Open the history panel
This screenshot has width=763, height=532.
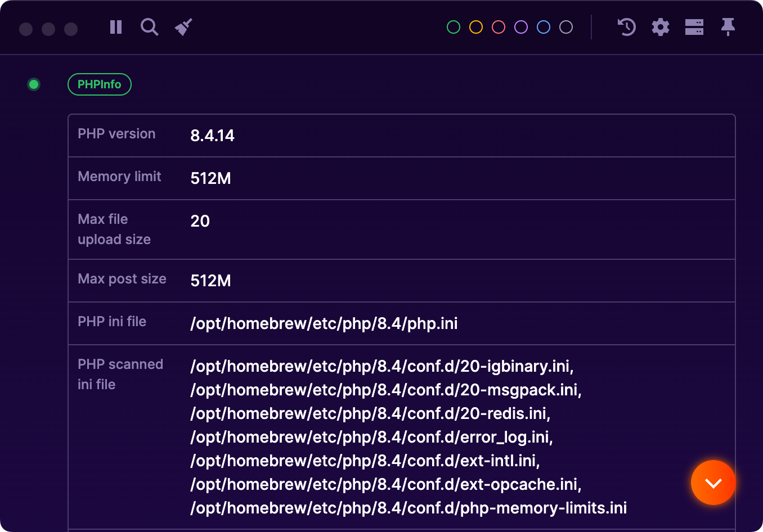(626, 27)
